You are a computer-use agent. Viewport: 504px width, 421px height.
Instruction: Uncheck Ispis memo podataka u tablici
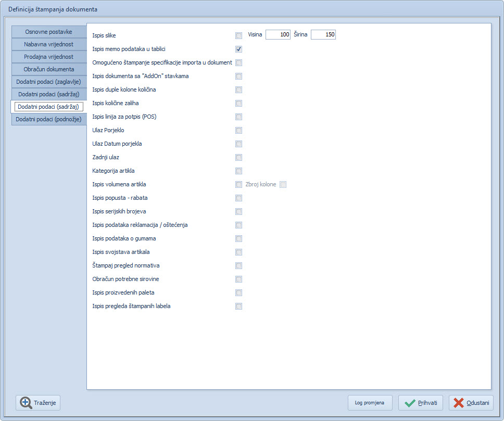tap(238, 49)
